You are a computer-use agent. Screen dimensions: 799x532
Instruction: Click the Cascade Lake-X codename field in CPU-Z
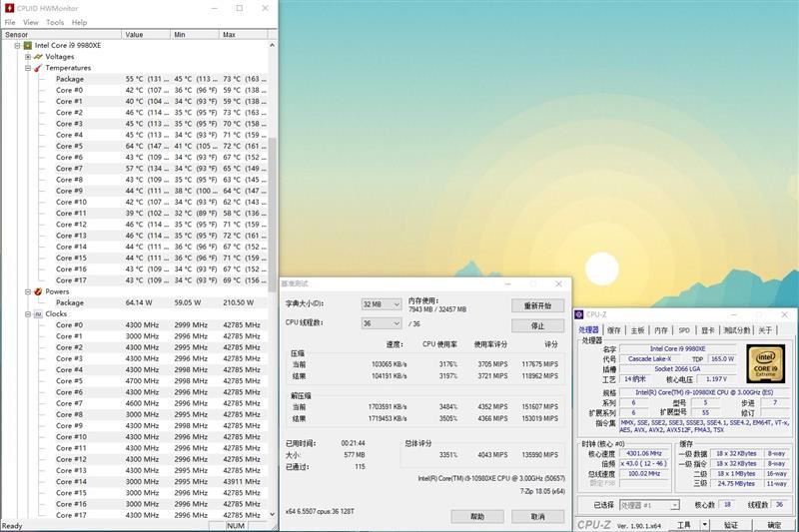tap(650, 359)
